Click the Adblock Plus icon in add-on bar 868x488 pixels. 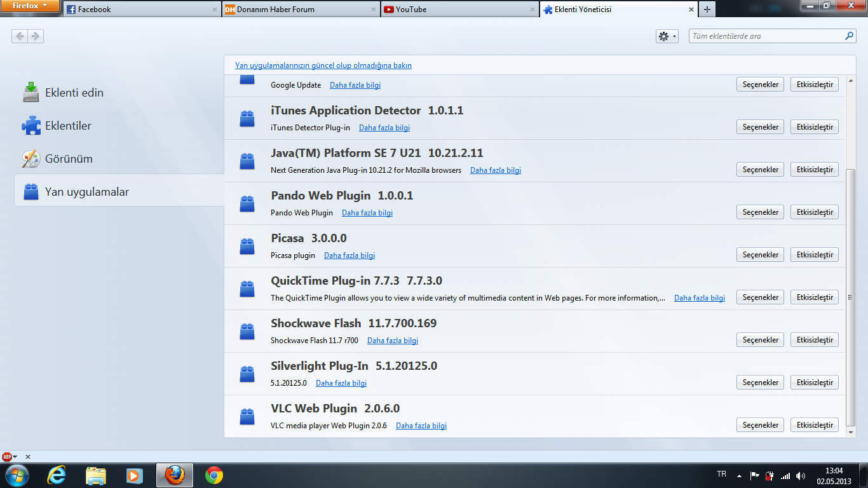point(7,457)
